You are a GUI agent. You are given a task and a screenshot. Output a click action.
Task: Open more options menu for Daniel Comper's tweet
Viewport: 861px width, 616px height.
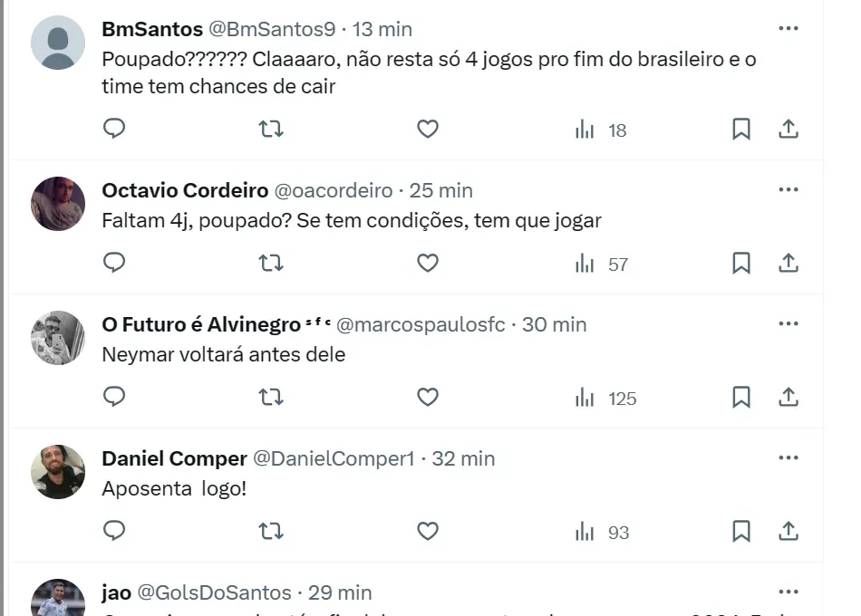(788, 458)
